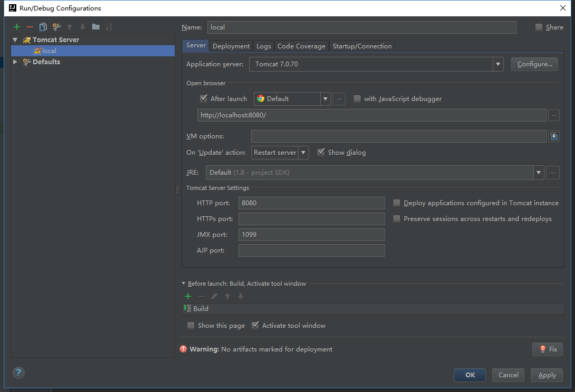The image size is (575, 392).
Task: Toggle the Share checkbox
Action: coord(539,27)
